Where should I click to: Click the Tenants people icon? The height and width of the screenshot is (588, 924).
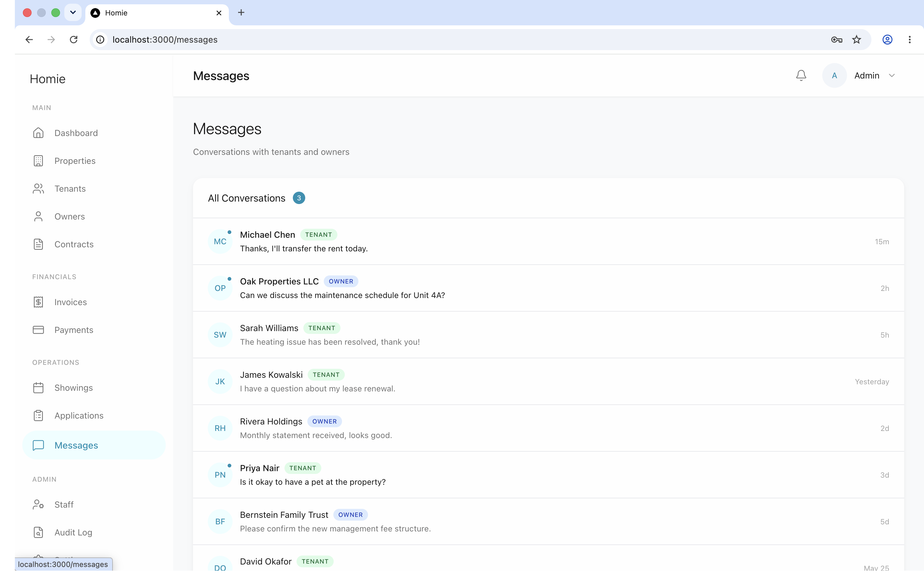(x=38, y=189)
